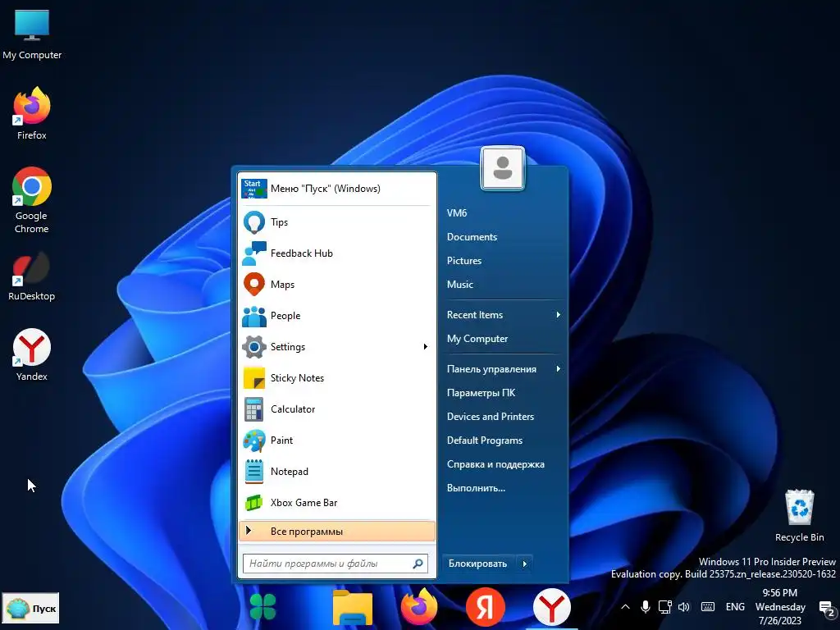Open File Explorer from the taskbar
This screenshot has width=840, height=630.
(x=353, y=608)
